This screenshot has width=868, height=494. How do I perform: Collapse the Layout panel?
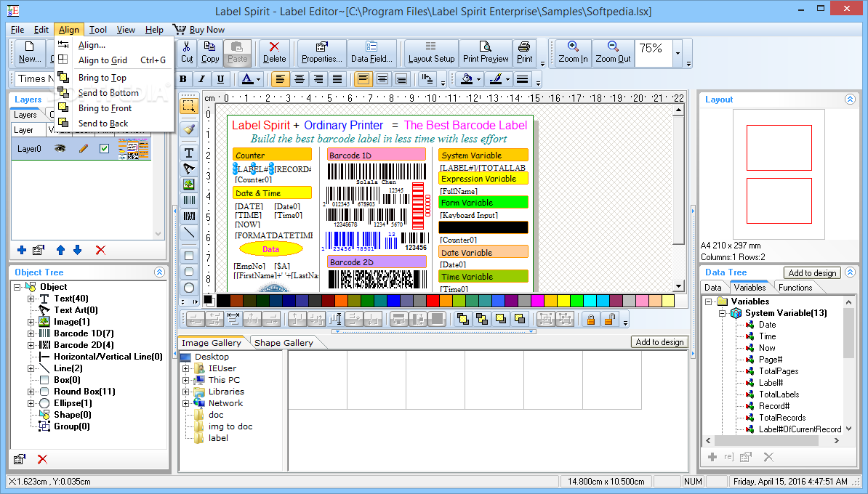(x=850, y=99)
